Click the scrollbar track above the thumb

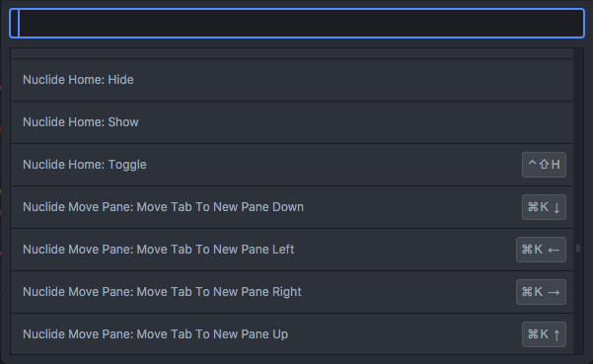(578, 146)
